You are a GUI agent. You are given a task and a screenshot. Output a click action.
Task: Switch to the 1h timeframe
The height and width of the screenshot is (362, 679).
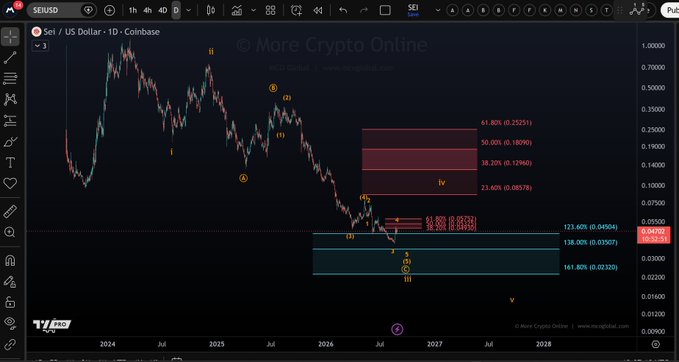pyautogui.click(x=133, y=10)
